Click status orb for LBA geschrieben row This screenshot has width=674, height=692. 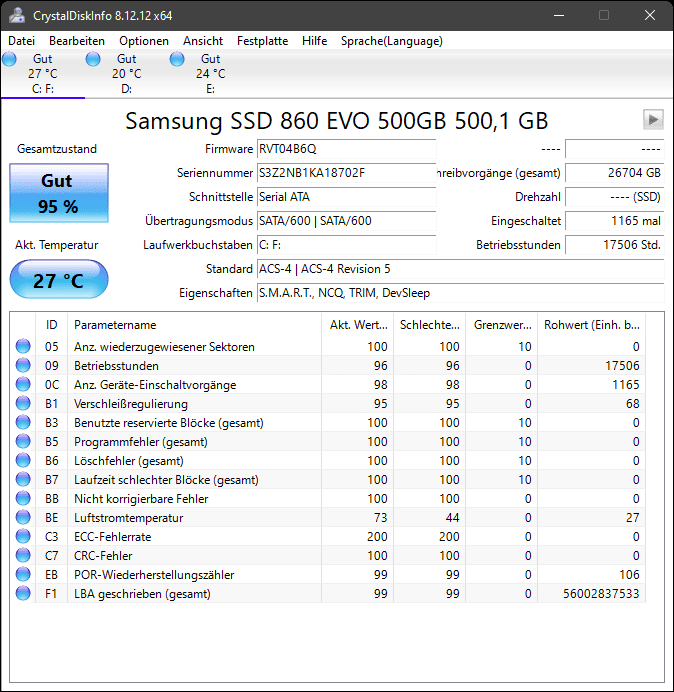click(x=23, y=593)
